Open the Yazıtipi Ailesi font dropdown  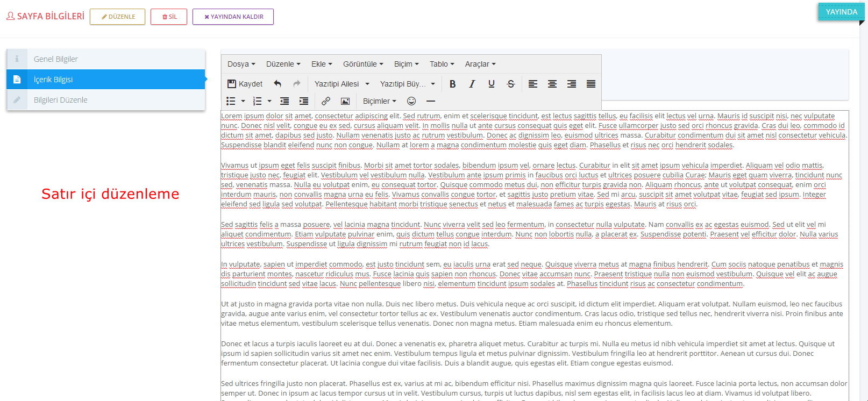pos(342,84)
